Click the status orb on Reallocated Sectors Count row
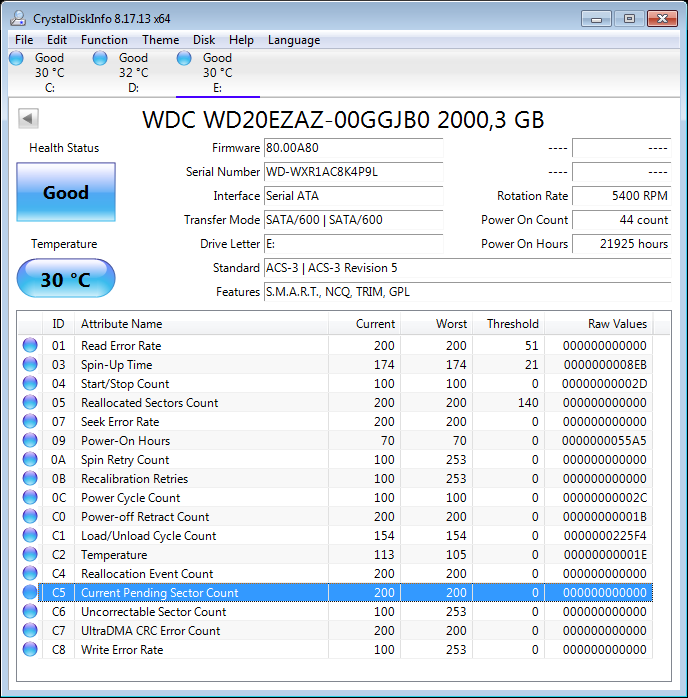 (x=30, y=402)
